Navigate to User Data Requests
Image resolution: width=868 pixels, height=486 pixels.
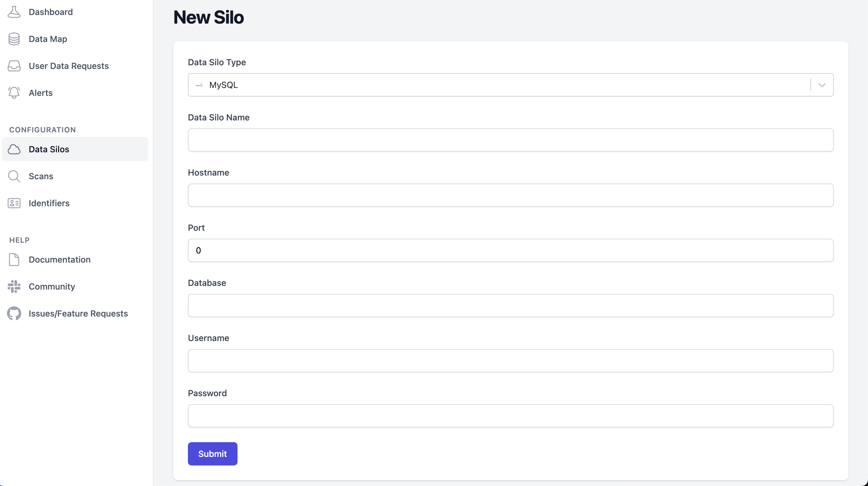click(69, 66)
